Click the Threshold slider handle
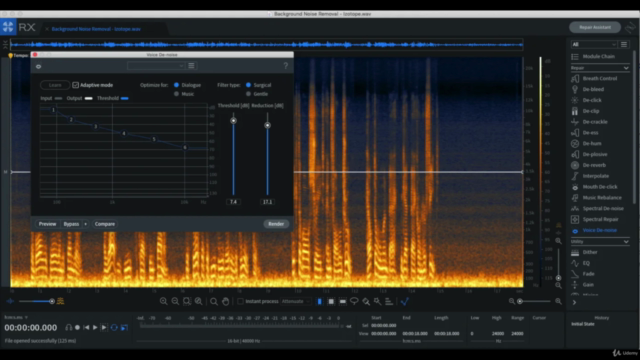This screenshot has width=640, height=360. coord(233,121)
